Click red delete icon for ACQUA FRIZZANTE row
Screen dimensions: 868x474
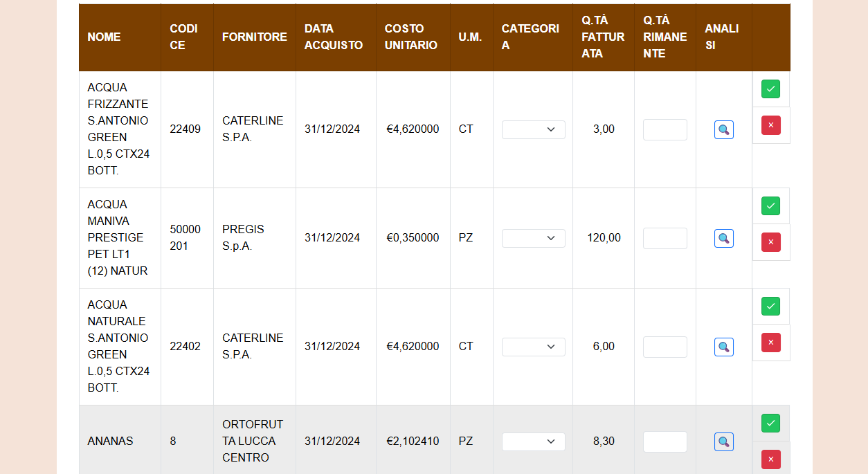pos(770,125)
